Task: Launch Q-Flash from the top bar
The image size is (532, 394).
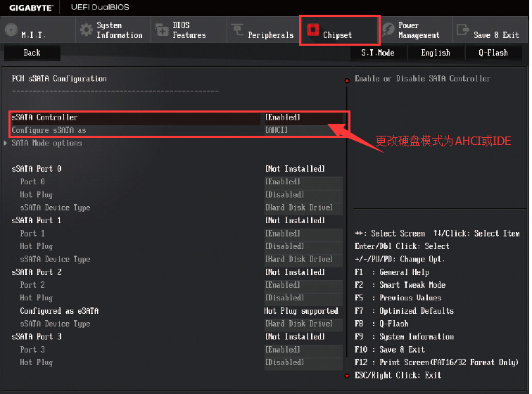Action: tap(493, 53)
